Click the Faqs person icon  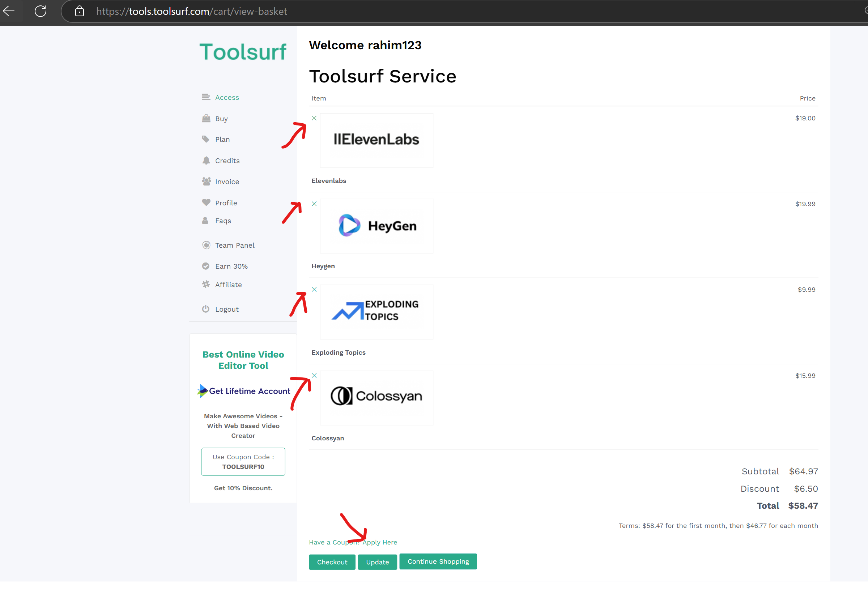pyautogui.click(x=205, y=220)
